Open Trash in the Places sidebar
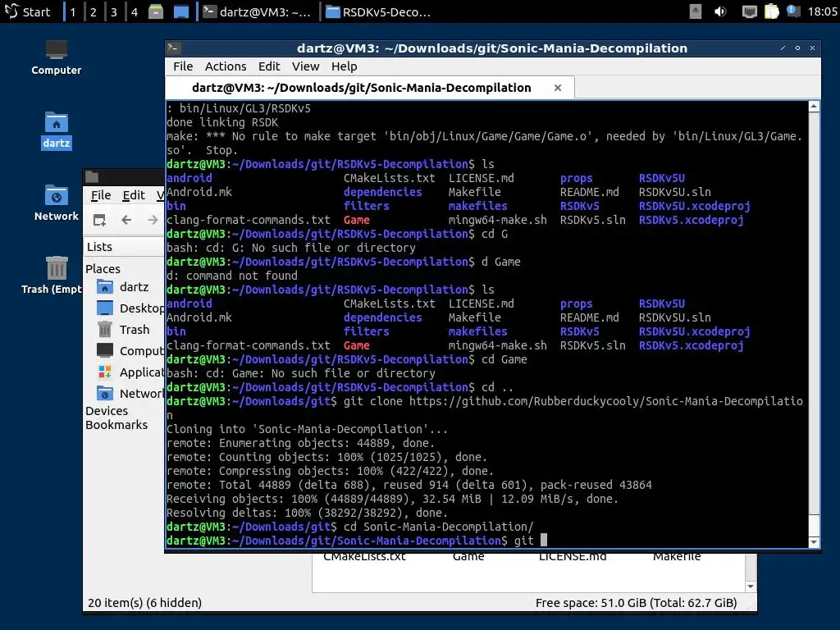The image size is (840, 630). (125, 330)
